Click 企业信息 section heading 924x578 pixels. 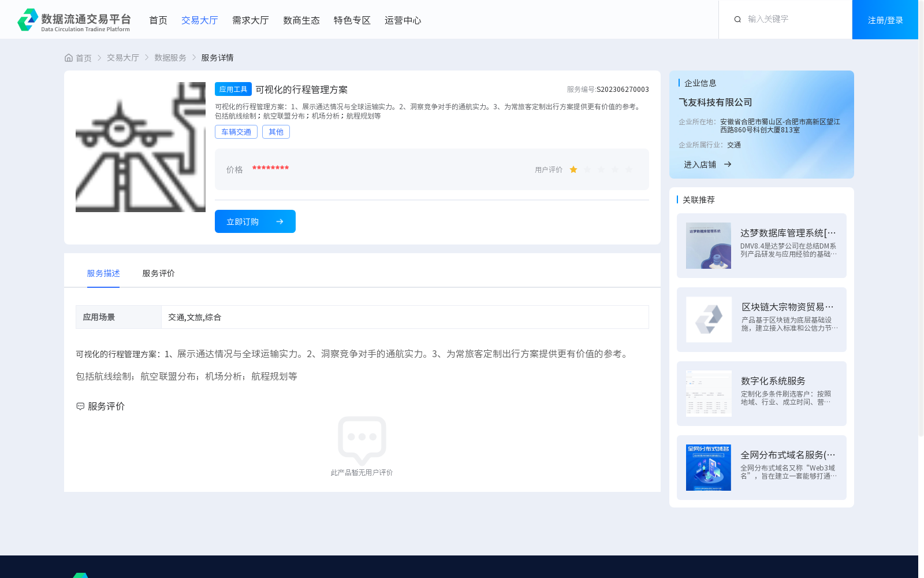(701, 83)
